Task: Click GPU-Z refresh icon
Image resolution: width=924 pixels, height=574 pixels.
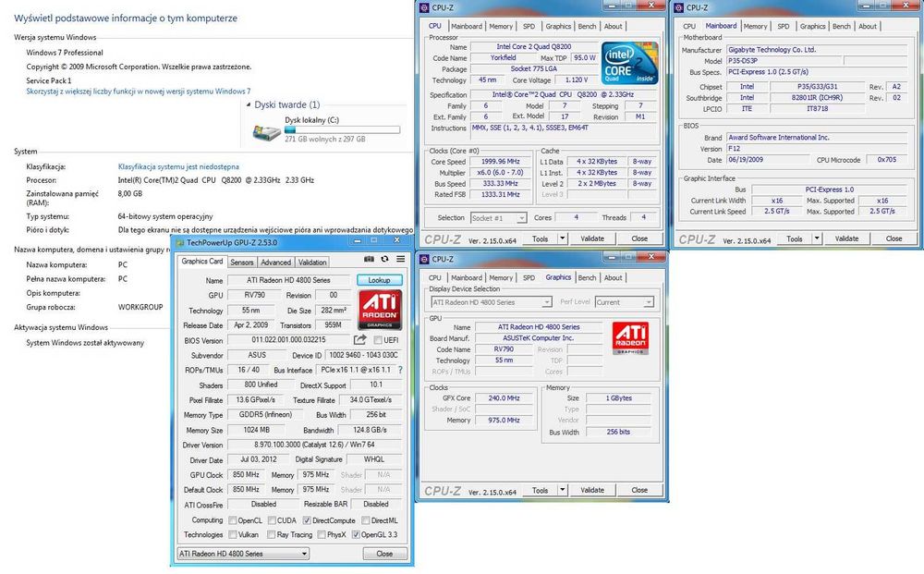Action: [x=384, y=259]
